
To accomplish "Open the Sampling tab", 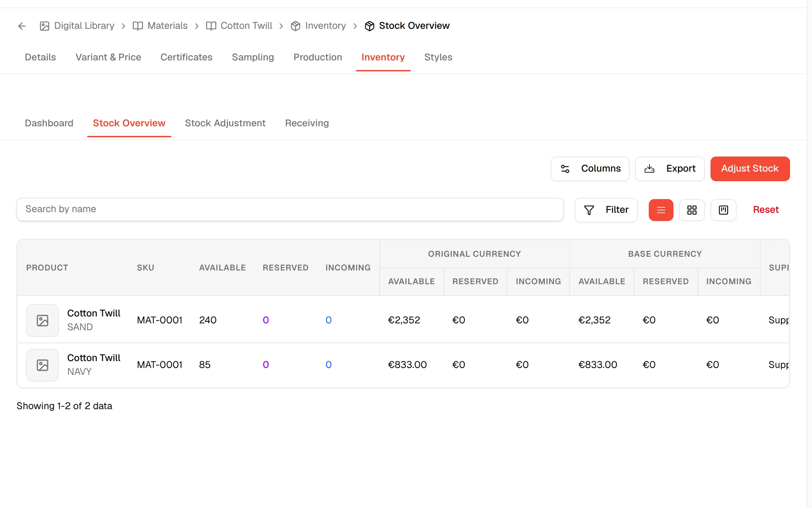I will pyautogui.click(x=253, y=57).
